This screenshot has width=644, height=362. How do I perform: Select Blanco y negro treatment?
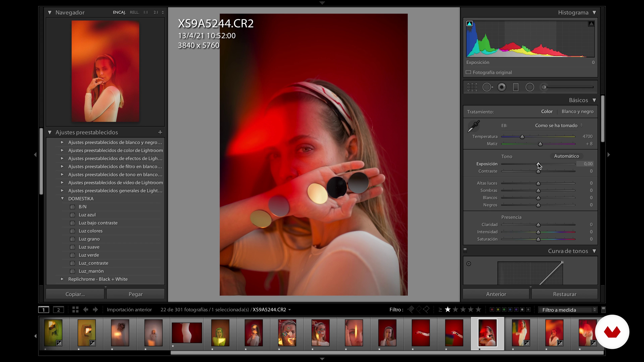click(x=577, y=112)
